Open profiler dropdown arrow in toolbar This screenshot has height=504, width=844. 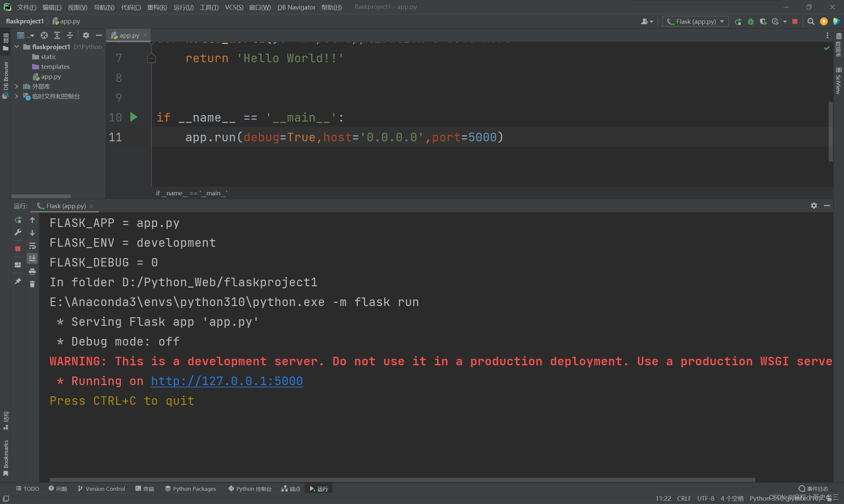point(784,21)
